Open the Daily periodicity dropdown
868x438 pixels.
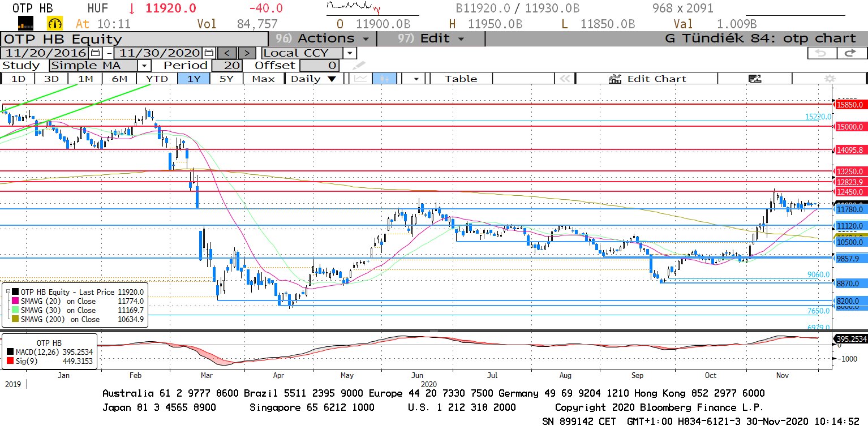pos(313,79)
